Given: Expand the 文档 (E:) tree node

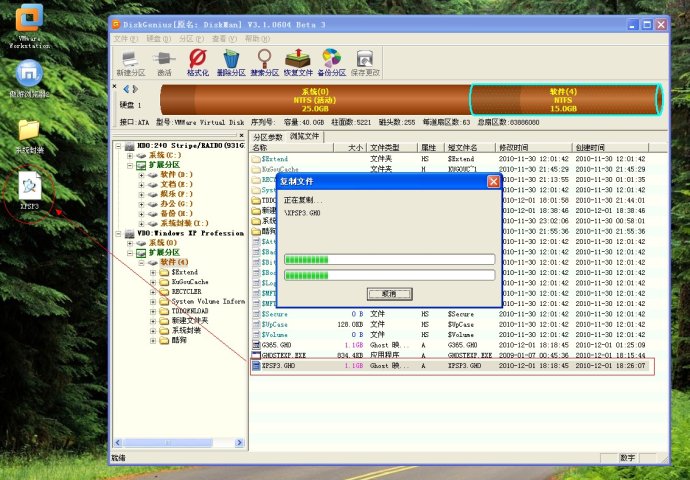Looking at the screenshot, I should pos(141,184).
